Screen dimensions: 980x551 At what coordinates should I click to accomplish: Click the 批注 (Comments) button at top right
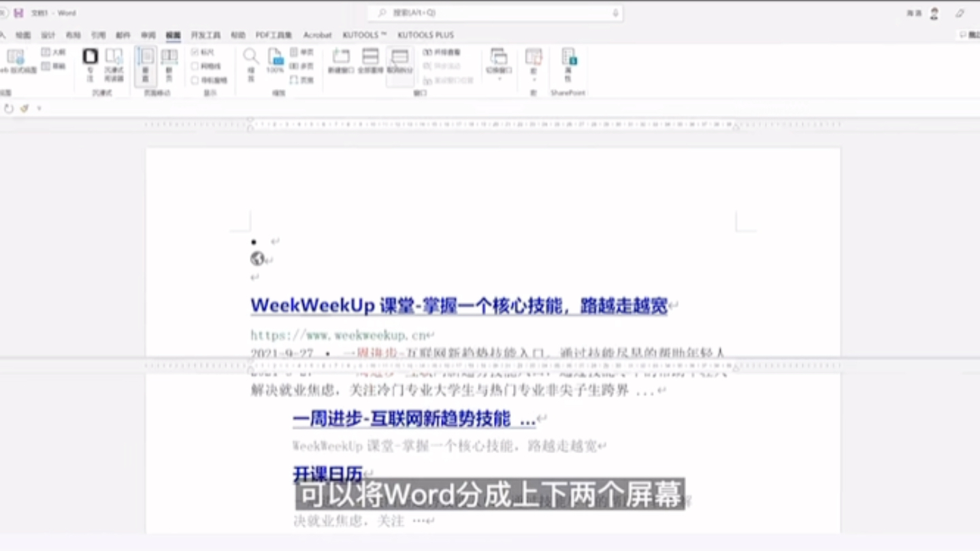click(970, 35)
